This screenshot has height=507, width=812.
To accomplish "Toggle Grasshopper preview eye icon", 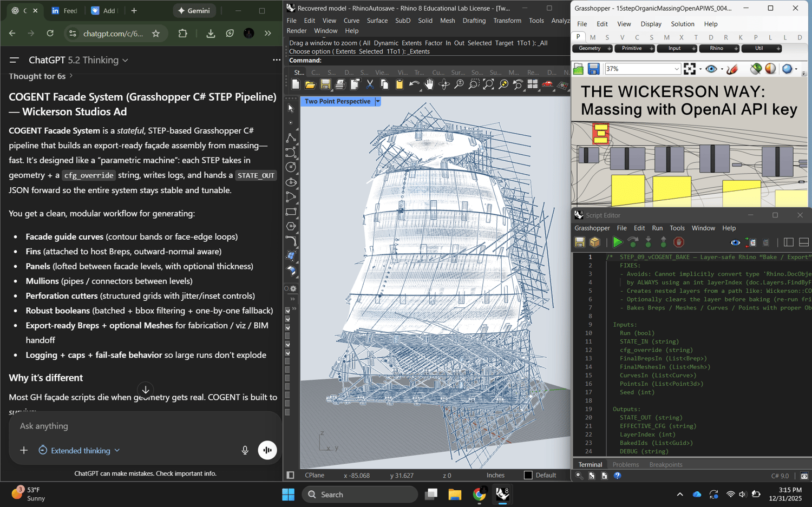I will 711,69.
